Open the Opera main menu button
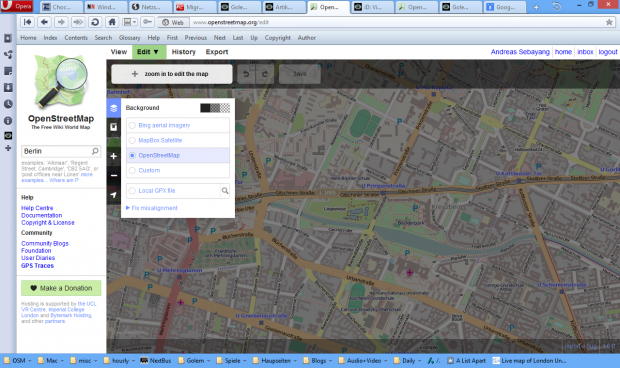This screenshot has height=368, width=620. [x=17, y=6]
